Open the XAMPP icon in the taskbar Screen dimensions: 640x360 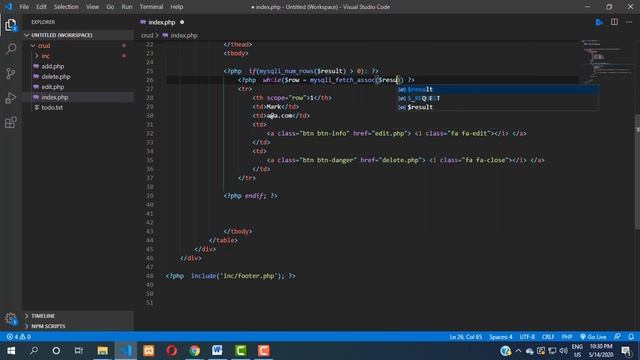pos(149,351)
